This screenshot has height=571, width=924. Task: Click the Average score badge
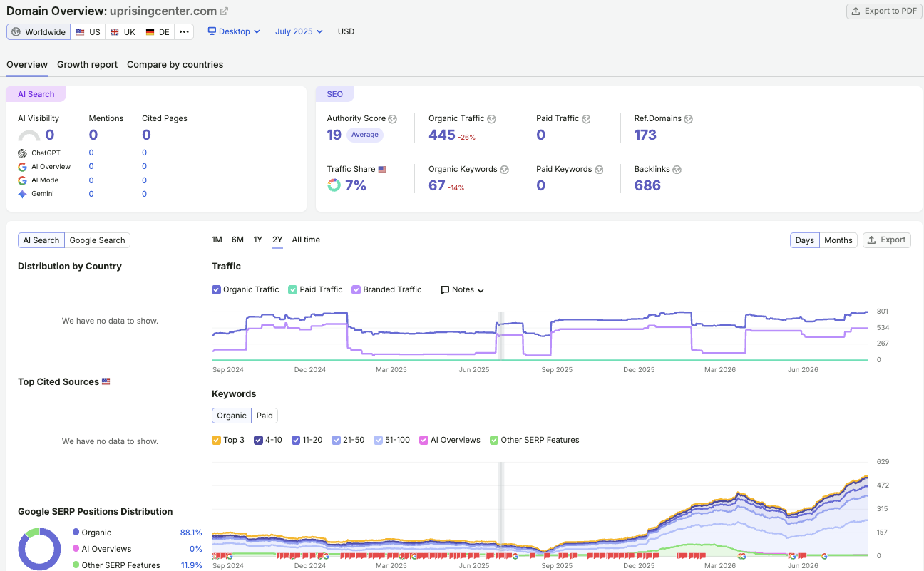click(x=365, y=135)
